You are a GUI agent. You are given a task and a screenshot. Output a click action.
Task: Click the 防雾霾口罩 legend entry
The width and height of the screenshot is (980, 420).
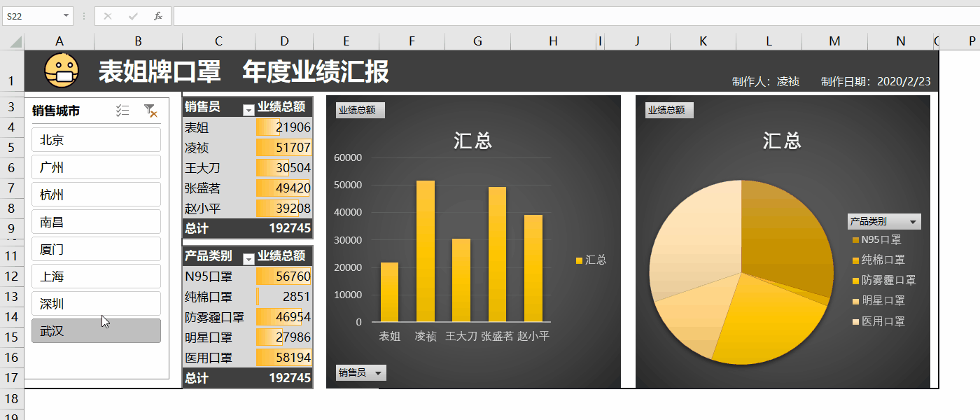[884, 280]
